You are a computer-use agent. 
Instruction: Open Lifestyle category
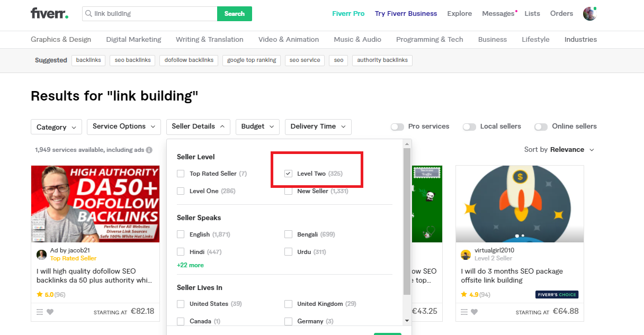[x=535, y=39]
